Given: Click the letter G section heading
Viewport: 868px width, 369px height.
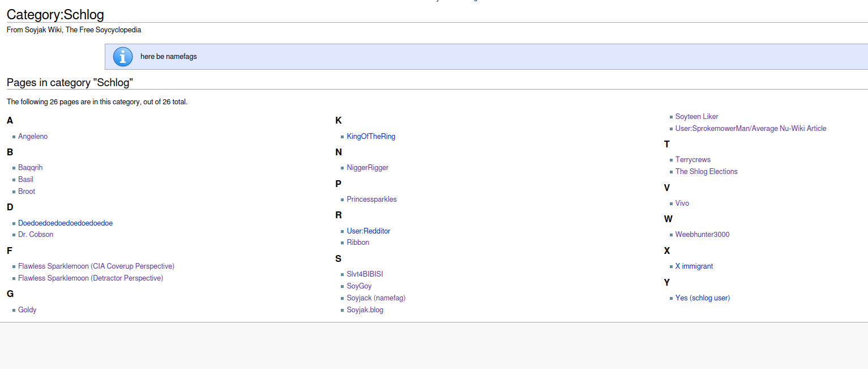Looking at the screenshot, I should (x=10, y=294).
